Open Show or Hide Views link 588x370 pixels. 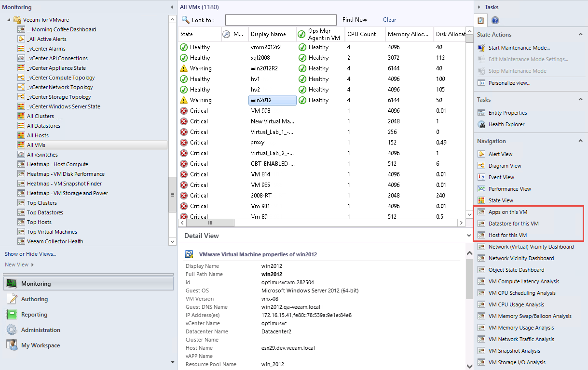pos(30,254)
